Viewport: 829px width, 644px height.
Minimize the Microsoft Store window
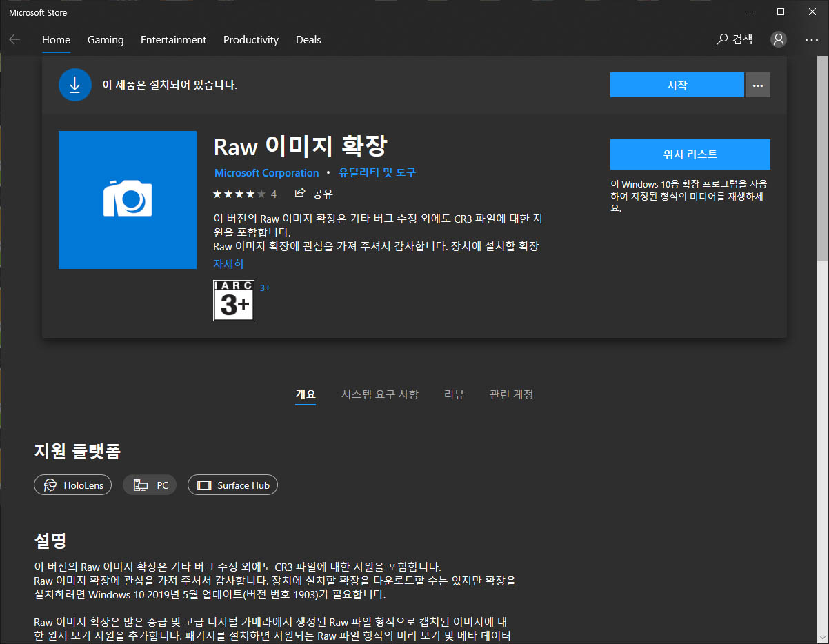[x=750, y=12]
